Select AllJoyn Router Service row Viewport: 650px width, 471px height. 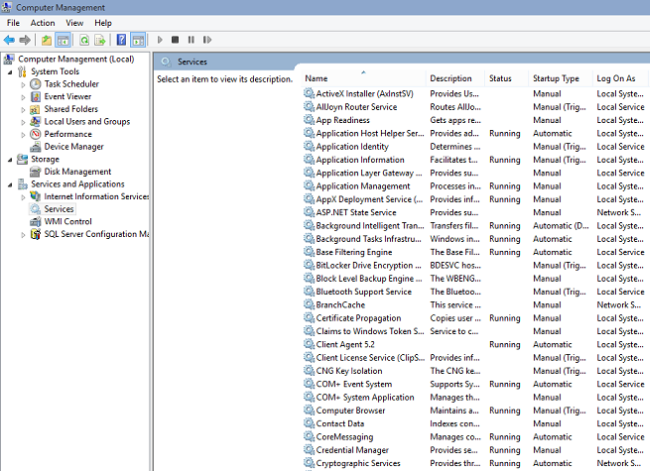click(474, 107)
